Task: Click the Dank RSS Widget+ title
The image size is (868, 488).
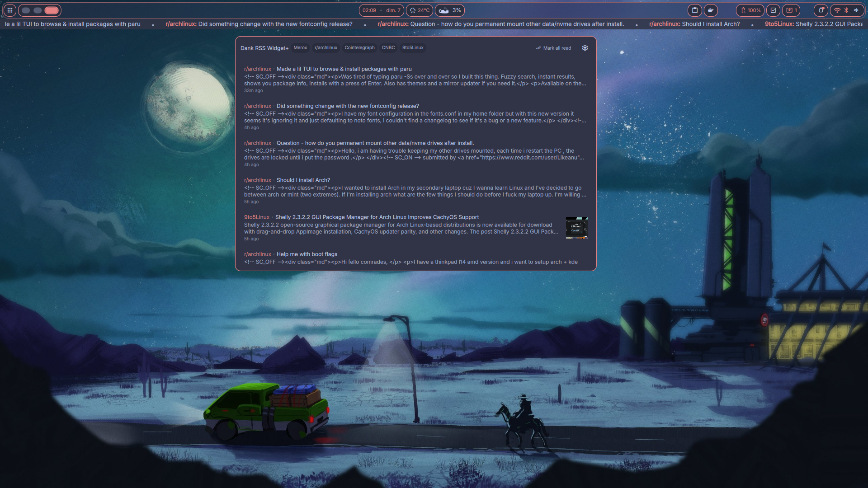Action: coord(264,48)
